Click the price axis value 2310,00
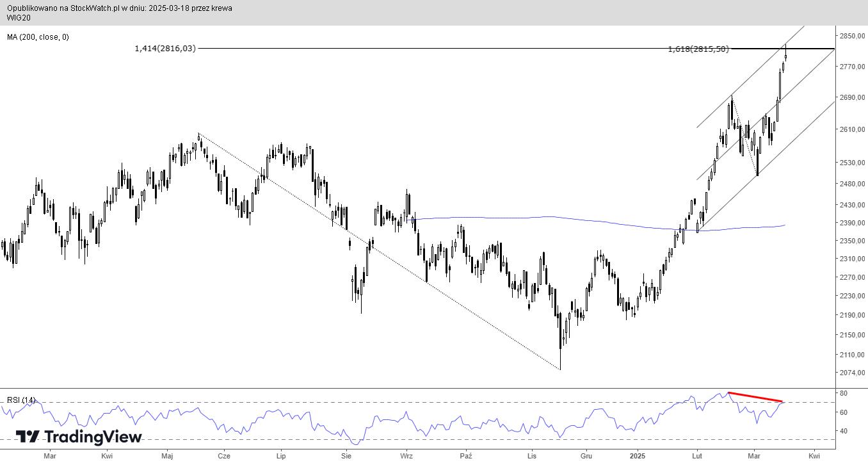 853,259
